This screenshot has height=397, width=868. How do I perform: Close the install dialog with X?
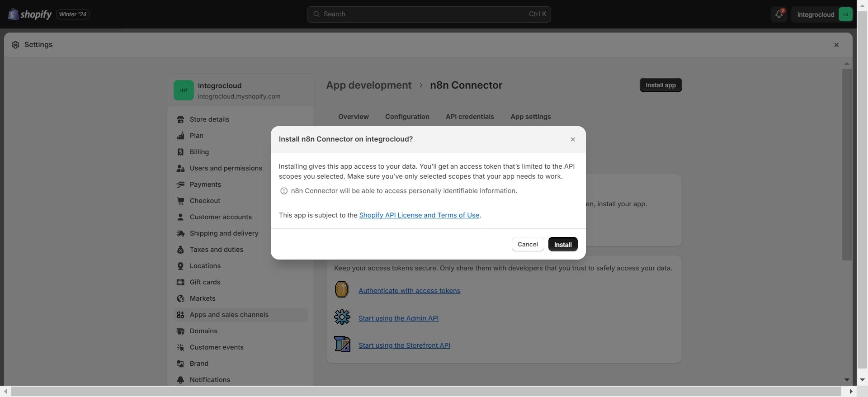pyautogui.click(x=573, y=139)
